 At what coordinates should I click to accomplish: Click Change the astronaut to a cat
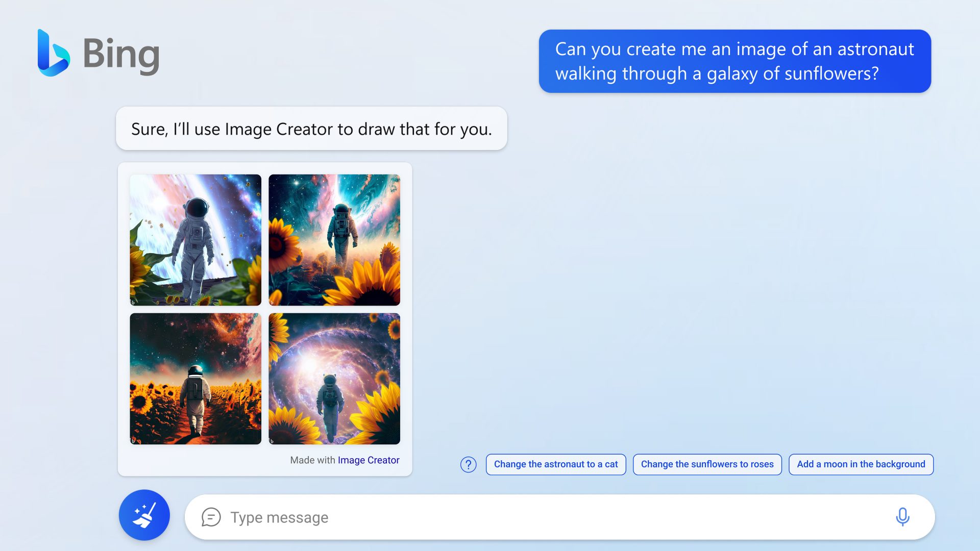point(555,464)
